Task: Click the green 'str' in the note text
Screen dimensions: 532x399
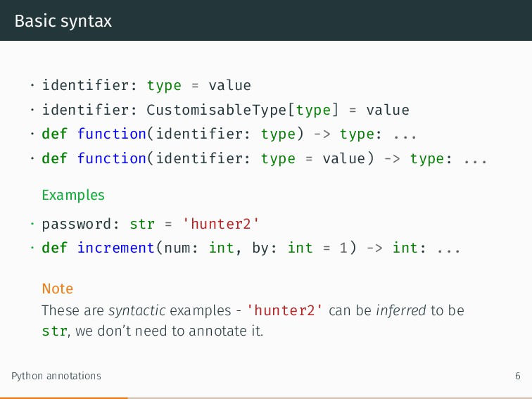Action: (x=55, y=331)
